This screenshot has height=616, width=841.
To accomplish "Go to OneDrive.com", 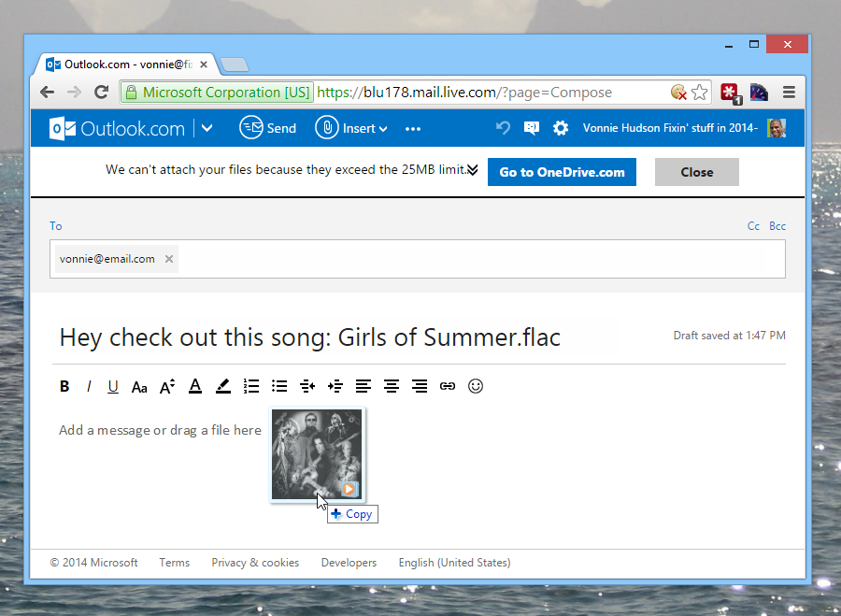I will [x=562, y=172].
